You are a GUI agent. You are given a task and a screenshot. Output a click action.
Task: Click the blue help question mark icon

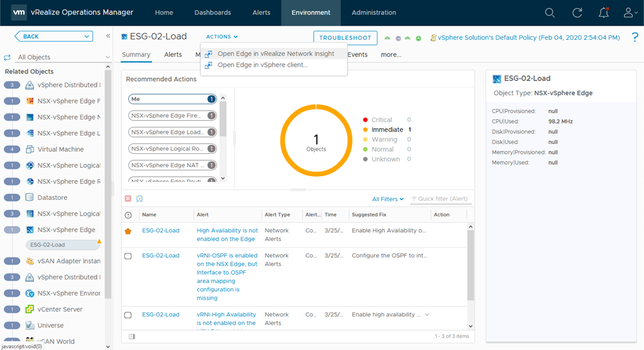[x=634, y=38]
